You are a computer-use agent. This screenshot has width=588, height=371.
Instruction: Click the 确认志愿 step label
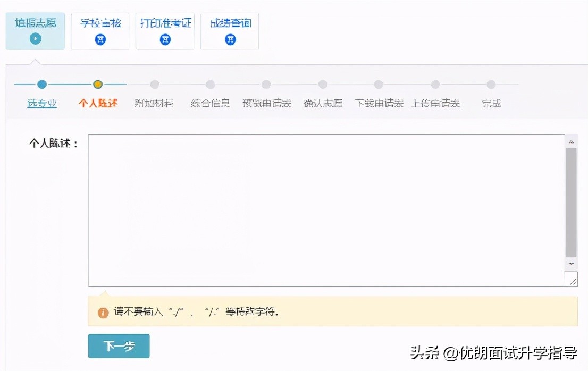(x=323, y=103)
